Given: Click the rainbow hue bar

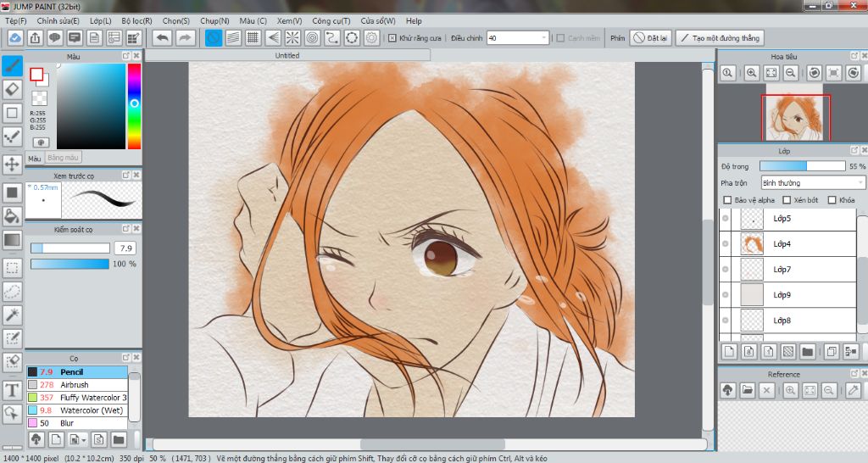Looking at the screenshot, I should point(134,106).
